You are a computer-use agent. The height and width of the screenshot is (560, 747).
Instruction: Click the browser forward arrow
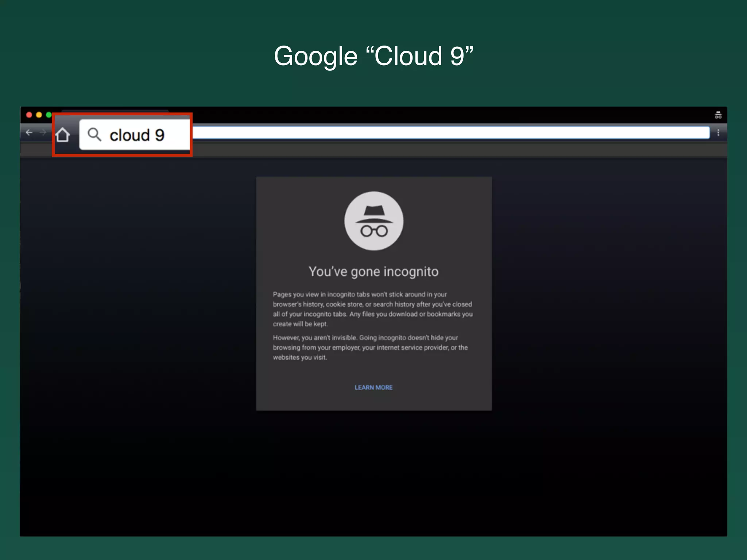point(43,133)
